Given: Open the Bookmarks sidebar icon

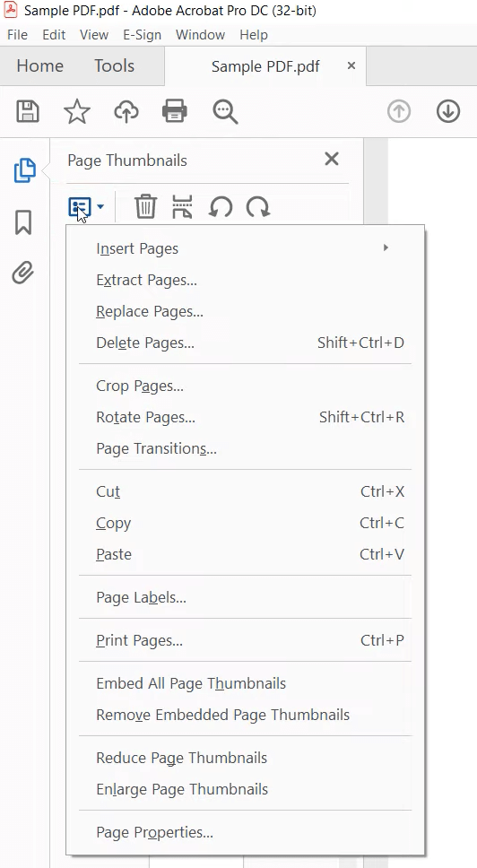Looking at the screenshot, I should pos(23,222).
